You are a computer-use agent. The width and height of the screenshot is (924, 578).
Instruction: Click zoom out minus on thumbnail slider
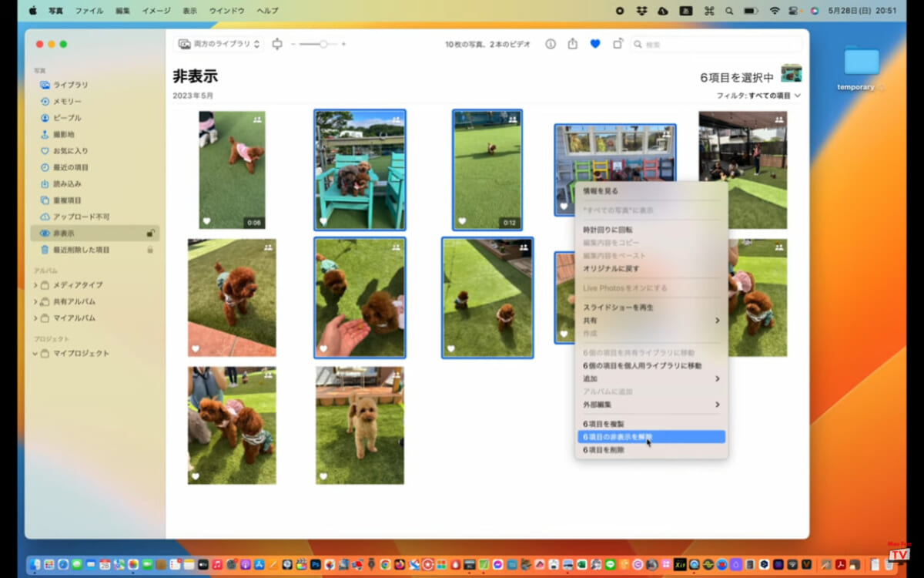(x=293, y=44)
